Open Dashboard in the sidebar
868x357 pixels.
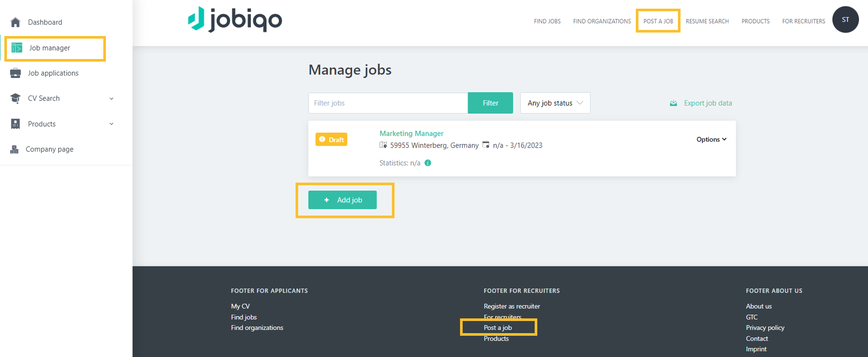(45, 22)
